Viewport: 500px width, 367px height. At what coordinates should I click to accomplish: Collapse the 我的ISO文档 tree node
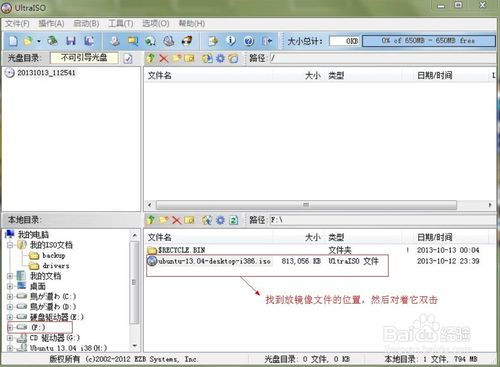[10, 245]
